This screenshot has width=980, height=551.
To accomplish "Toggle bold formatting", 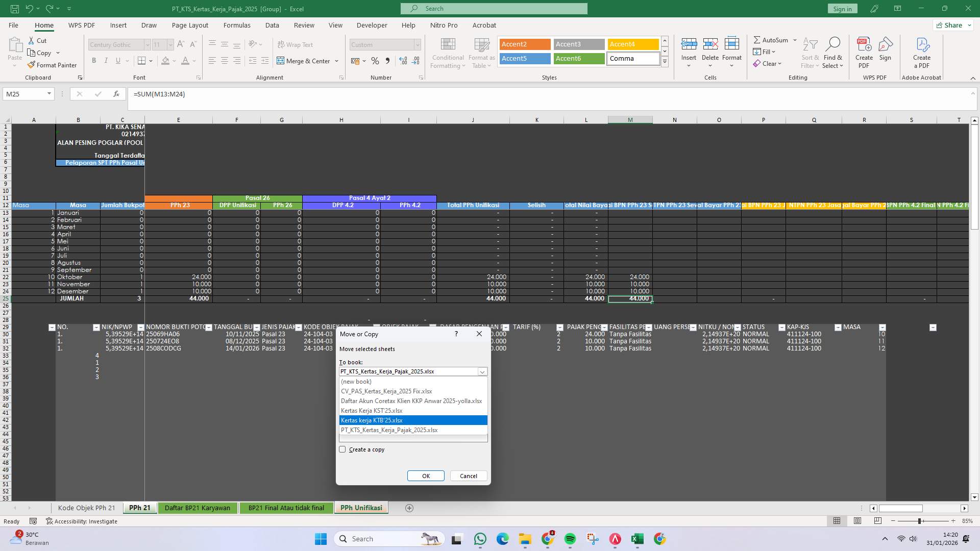I will tap(94, 60).
